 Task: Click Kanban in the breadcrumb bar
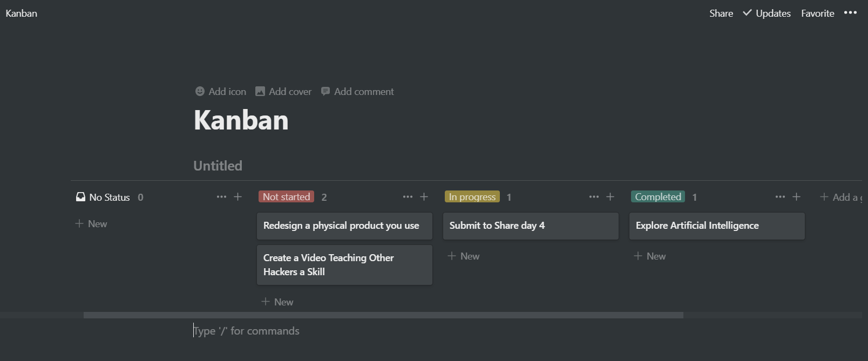coord(21,13)
